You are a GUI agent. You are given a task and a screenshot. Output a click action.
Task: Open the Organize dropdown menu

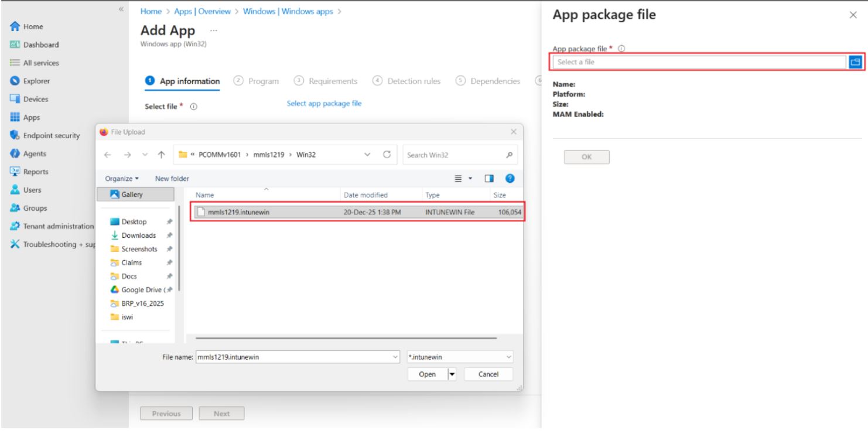122,178
